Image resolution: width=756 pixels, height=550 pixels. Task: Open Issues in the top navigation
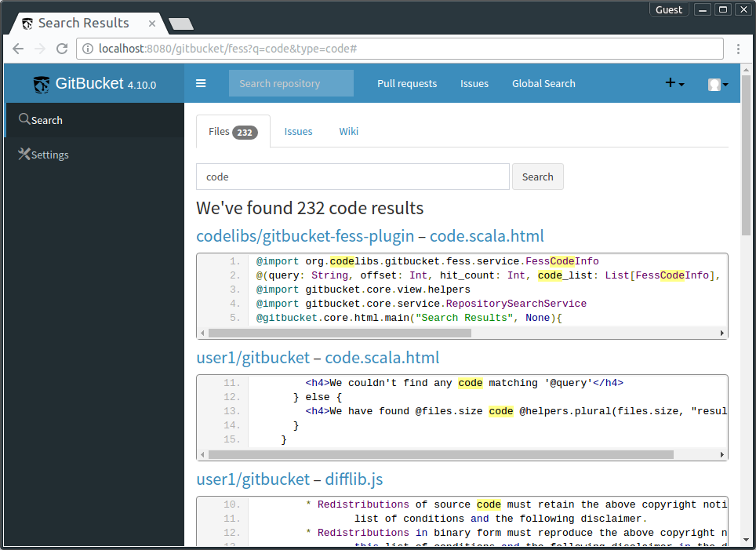474,83
